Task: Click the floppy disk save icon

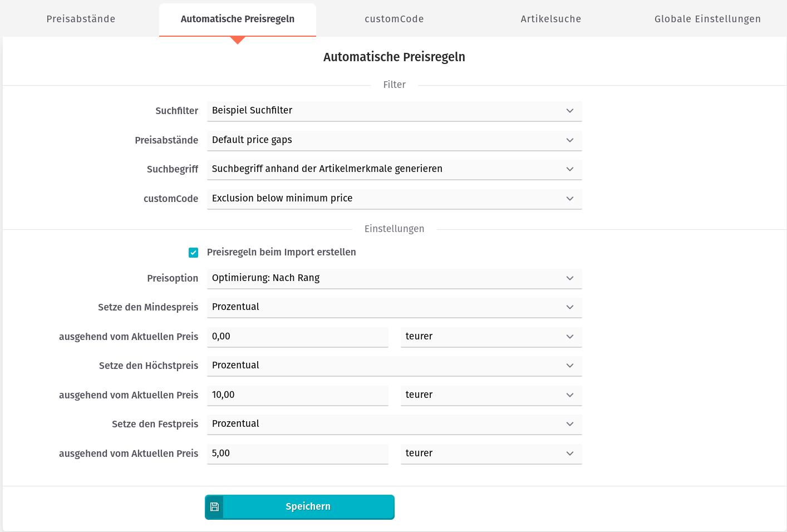Action: coord(214,507)
